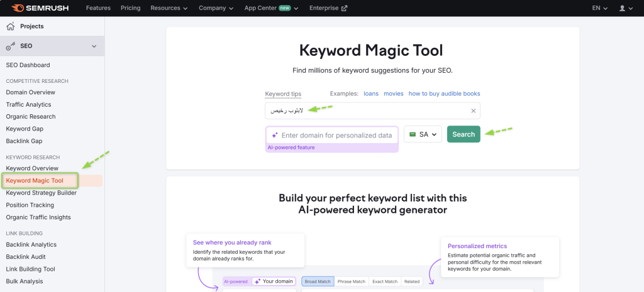Click the 'how to buy audible books' example

click(444, 94)
